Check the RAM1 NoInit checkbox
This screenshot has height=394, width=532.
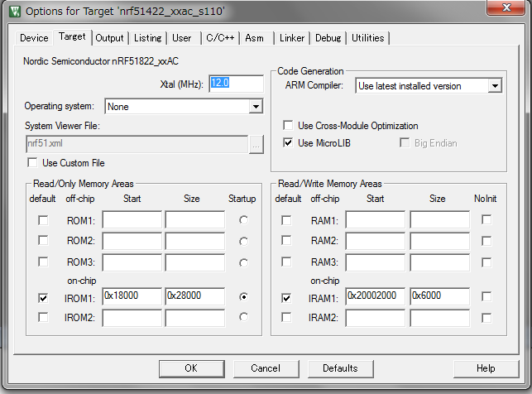click(x=486, y=219)
